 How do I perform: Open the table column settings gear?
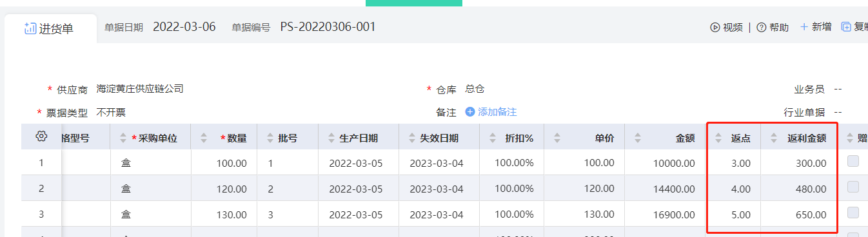click(42, 136)
